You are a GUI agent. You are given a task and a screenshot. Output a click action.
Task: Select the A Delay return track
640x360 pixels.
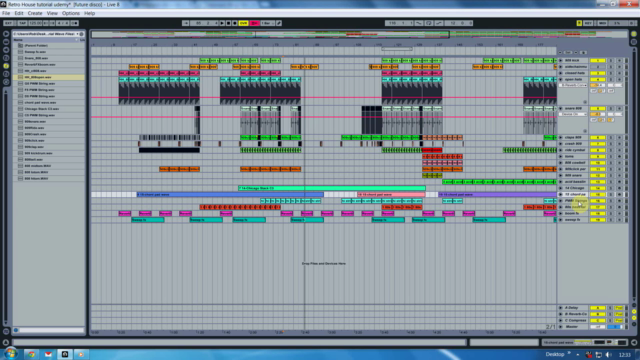click(571, 308)
